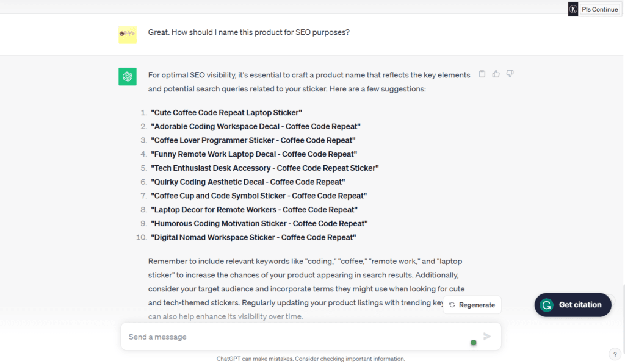This screenshot has width=625, height=364.
Task: Regenerate the ChatGPT response
Action: coord(472,305)
